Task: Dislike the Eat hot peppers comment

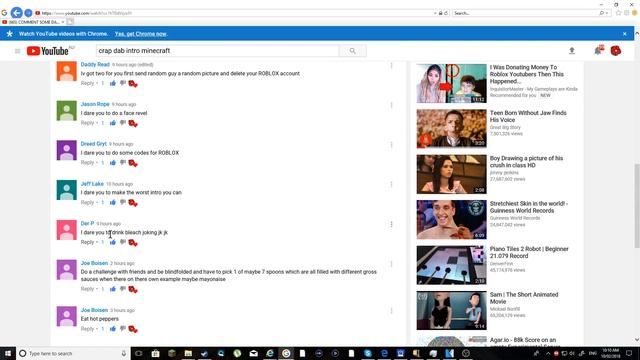Action: point(123,329)
